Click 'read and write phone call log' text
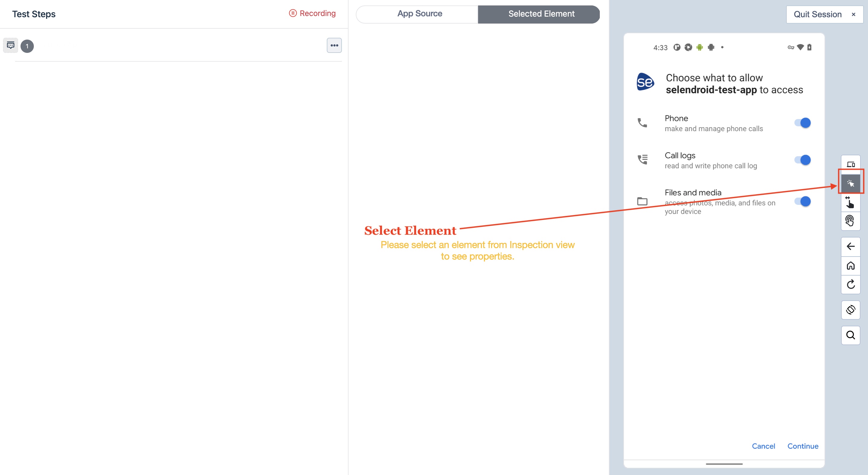 point(711,166)
